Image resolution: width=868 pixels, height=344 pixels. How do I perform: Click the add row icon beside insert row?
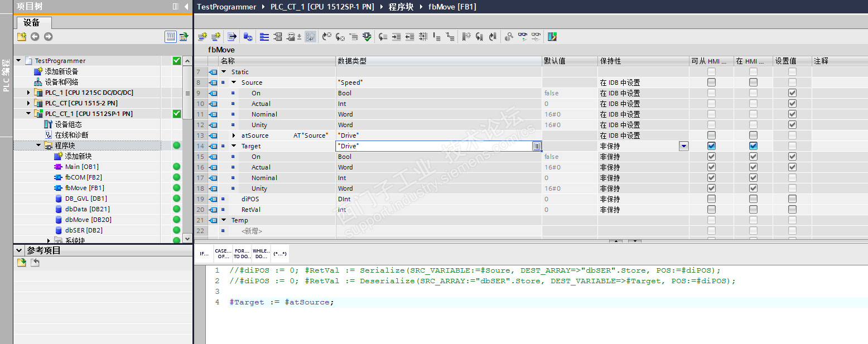click(216, 37)
